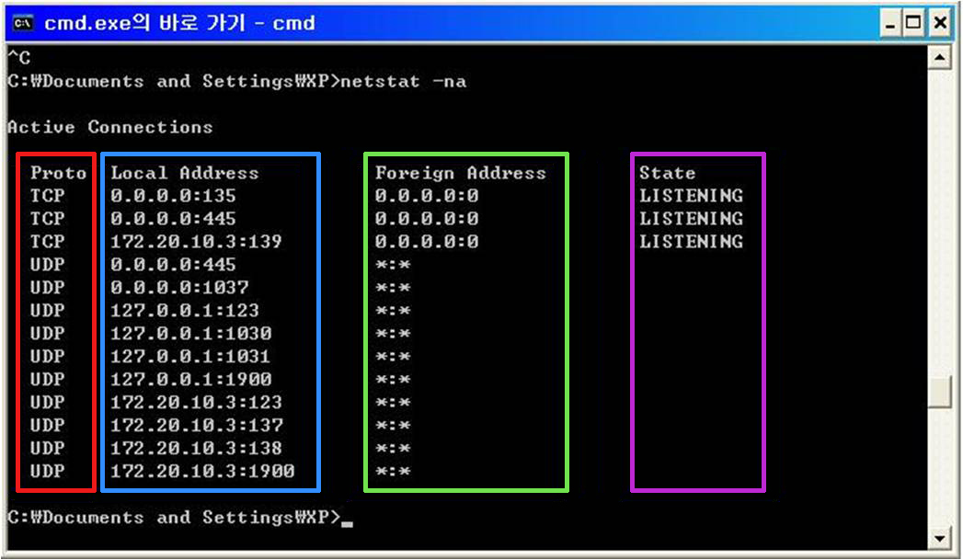Click the Active Connections heading
Viewport: 963px width, 560px height.
coord(109,127)
